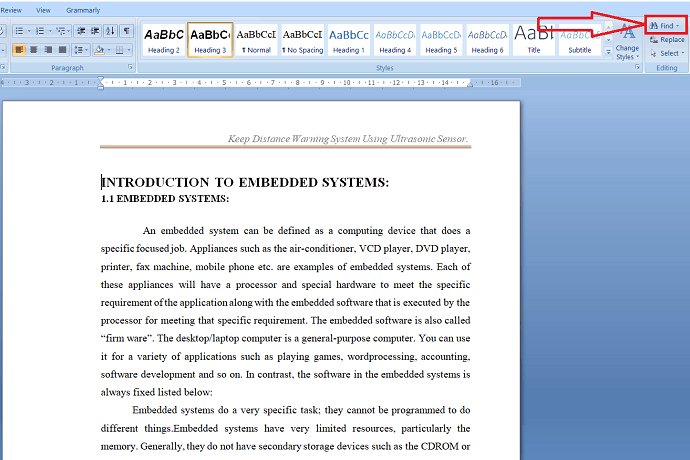Screen dimensions: 690x460
Task: Apply the Heading 1 style swatch
Action: click(x=349, y=40)
